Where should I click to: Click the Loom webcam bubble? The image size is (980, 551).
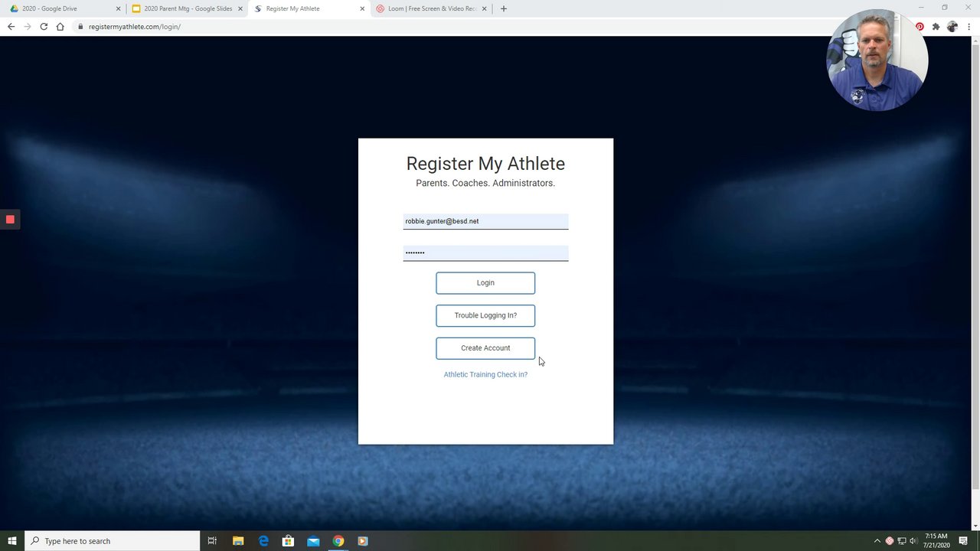click(x=877, y=60)
